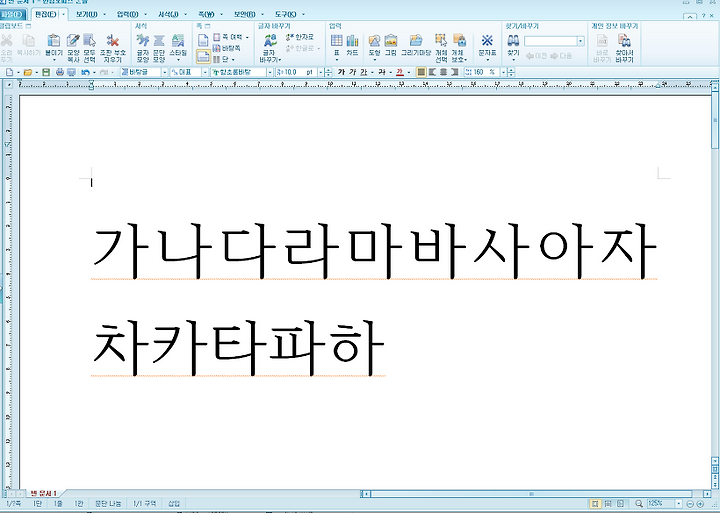Open the 보안 (Security) tab
The height and width of the screenshot is (513, 720).
[244, 14]
